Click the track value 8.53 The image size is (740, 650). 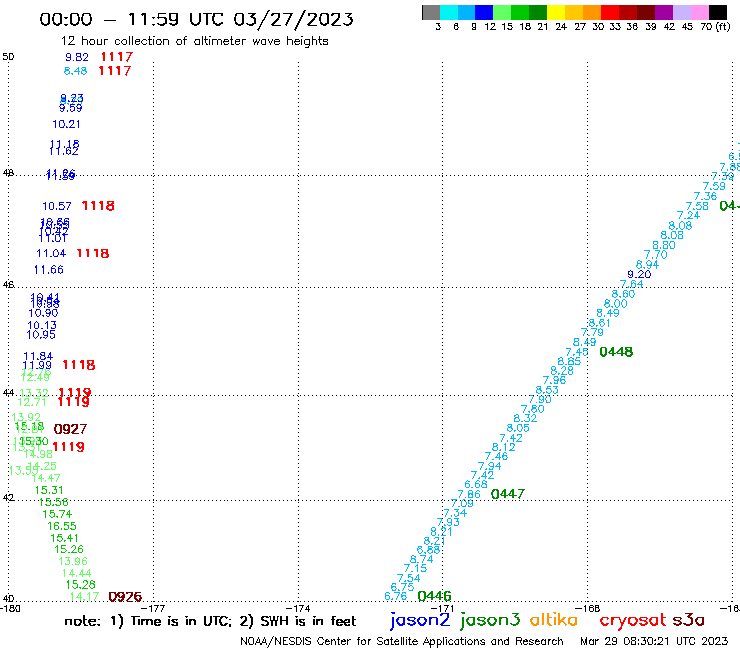(x=547, y=390)
